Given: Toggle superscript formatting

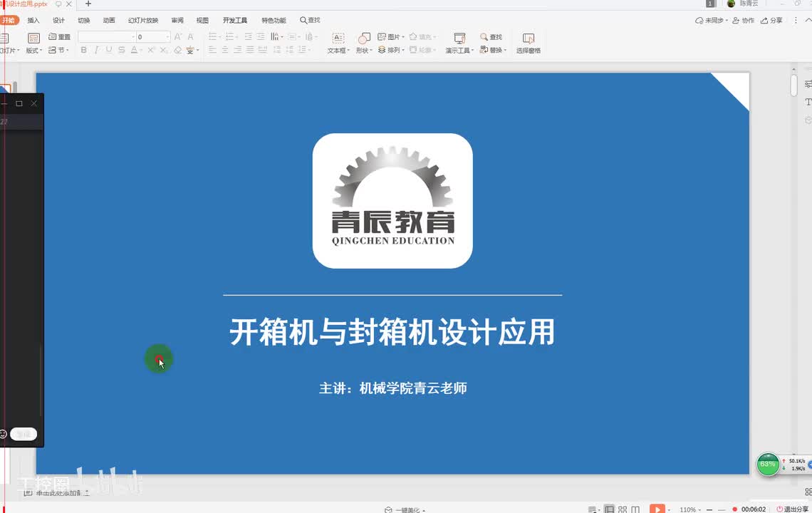Looking at the screenshot, I should 151,50.
